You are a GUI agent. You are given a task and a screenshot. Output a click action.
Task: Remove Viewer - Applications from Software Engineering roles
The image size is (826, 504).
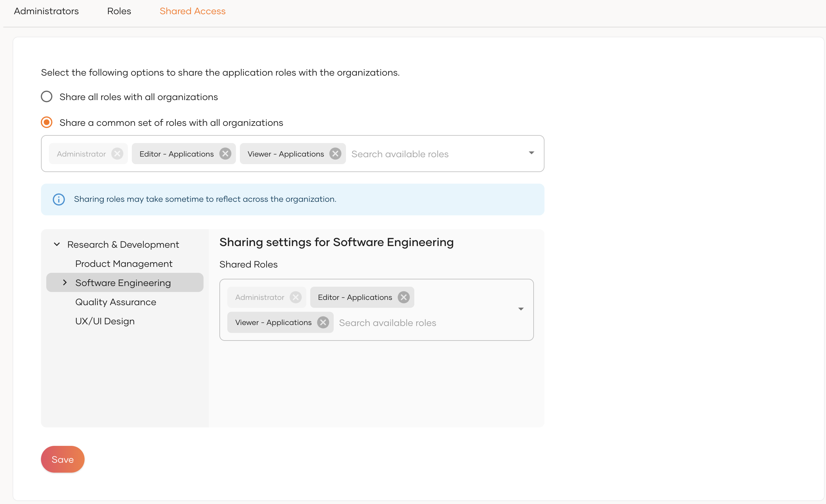point(323,322)
